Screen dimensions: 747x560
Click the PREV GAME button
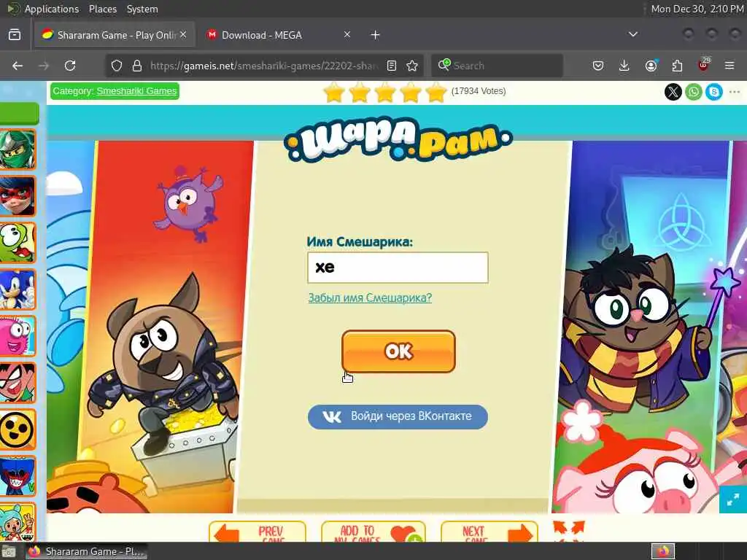pos(258,532)
